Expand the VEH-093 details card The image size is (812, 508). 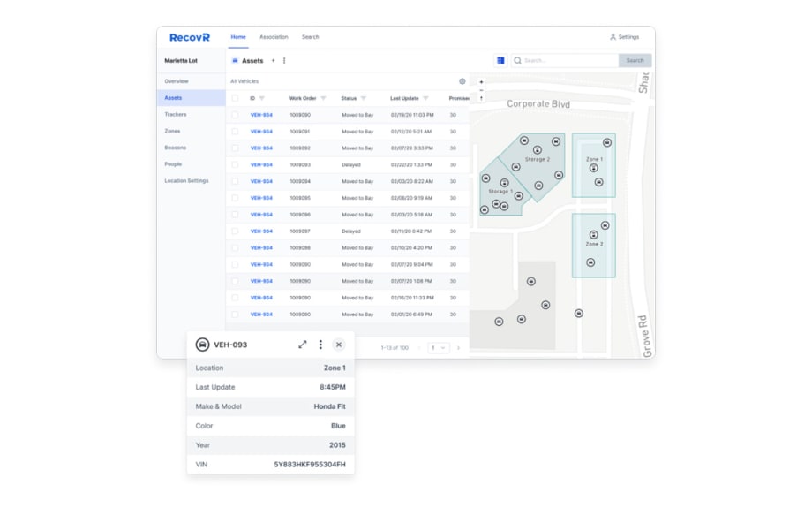[x=303, y=345]
